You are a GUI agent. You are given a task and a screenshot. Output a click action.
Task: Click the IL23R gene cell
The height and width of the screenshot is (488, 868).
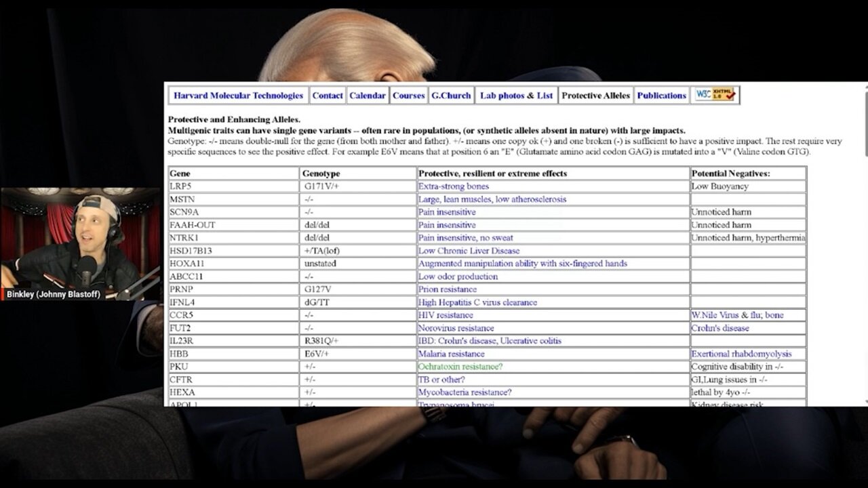point(234,341)
